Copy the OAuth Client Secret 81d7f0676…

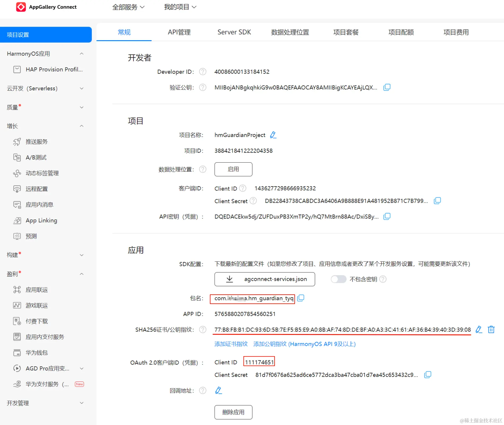tap(428, 374)
